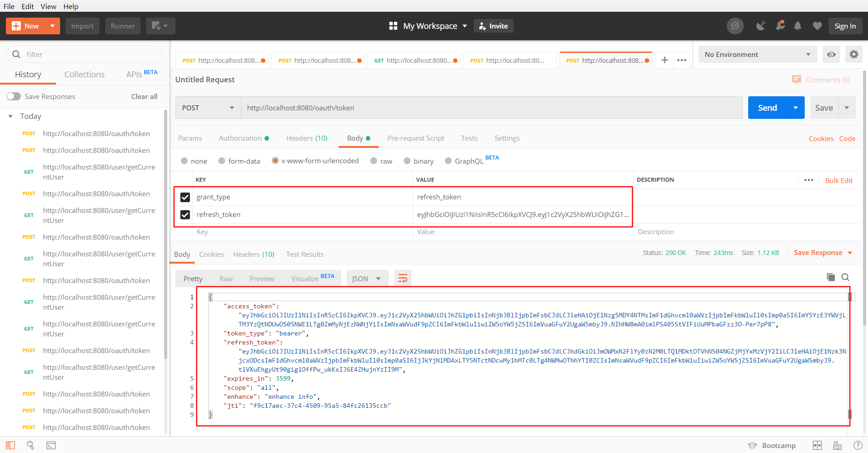
Task: Open manage environments gear icon
Action: coord(854,55)
